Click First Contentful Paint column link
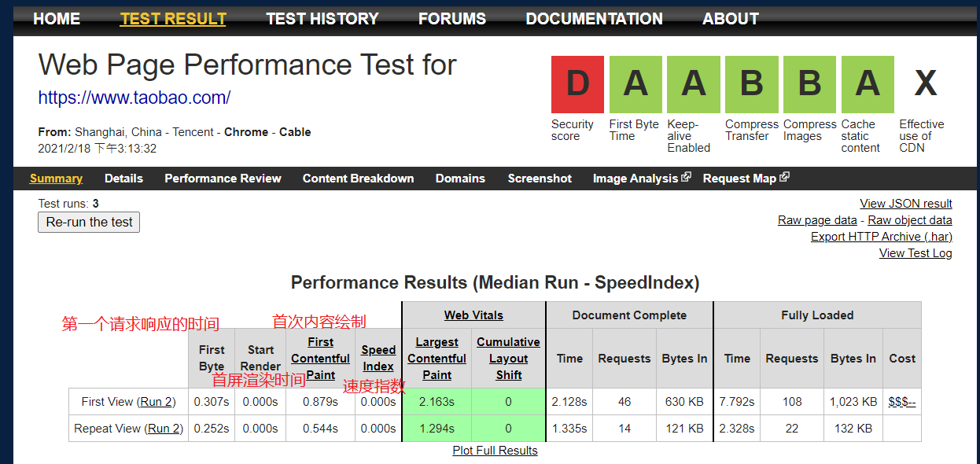This screenshot has width=980, height=464. tap(320, 359)
